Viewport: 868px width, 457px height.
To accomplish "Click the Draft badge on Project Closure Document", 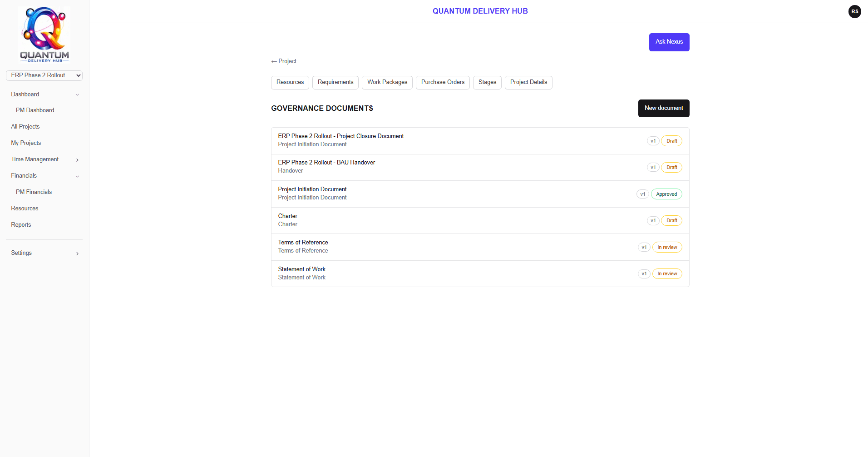I will click(671, 141).
